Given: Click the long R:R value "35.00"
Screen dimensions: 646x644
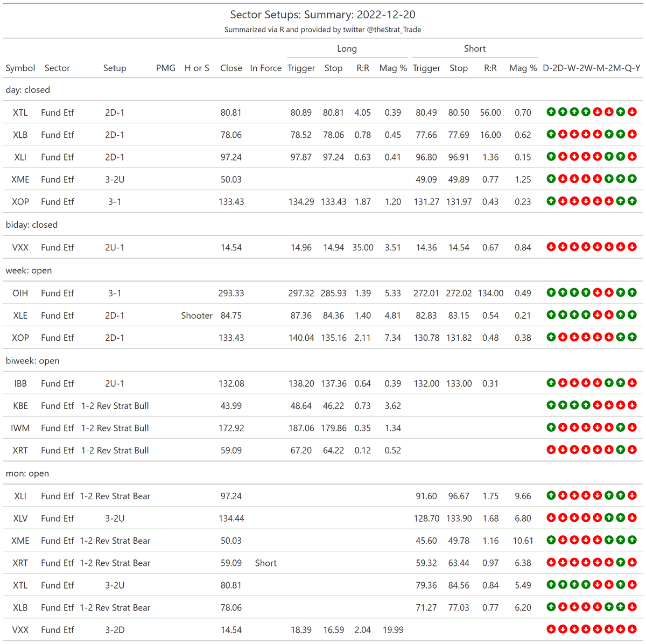Looking at the screenshot, I should pos(363,248).
